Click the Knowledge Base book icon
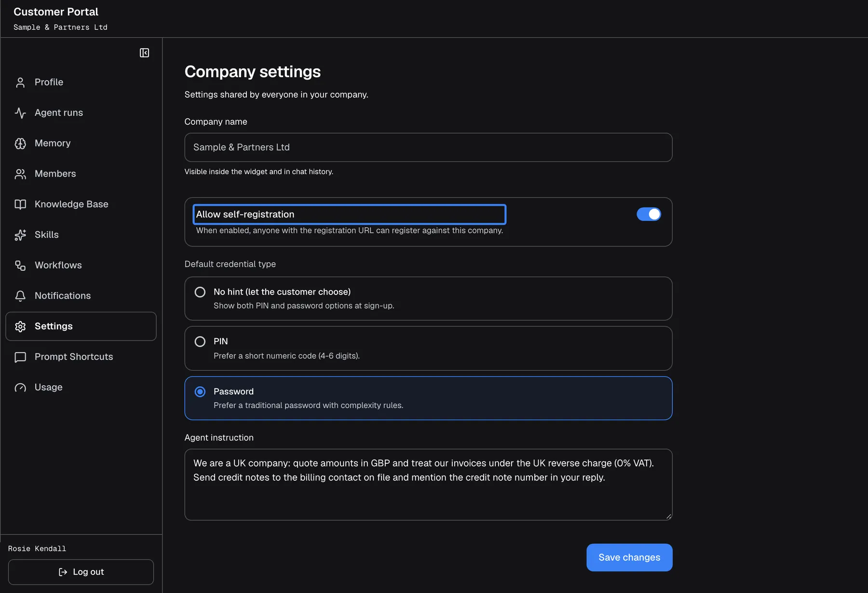 20,204
